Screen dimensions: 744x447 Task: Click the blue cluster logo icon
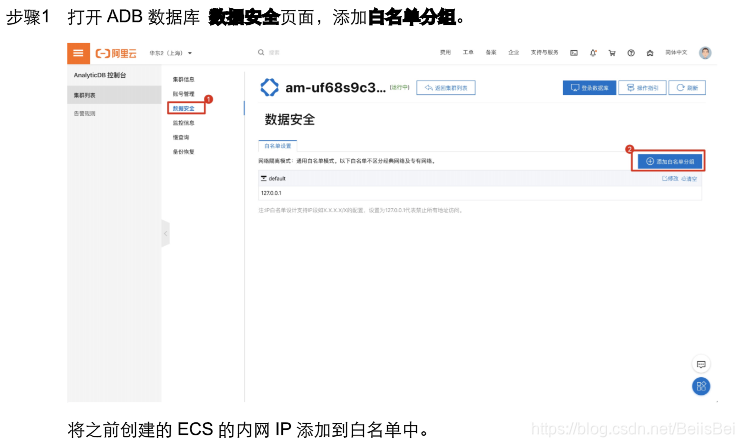tap(270, 87)
